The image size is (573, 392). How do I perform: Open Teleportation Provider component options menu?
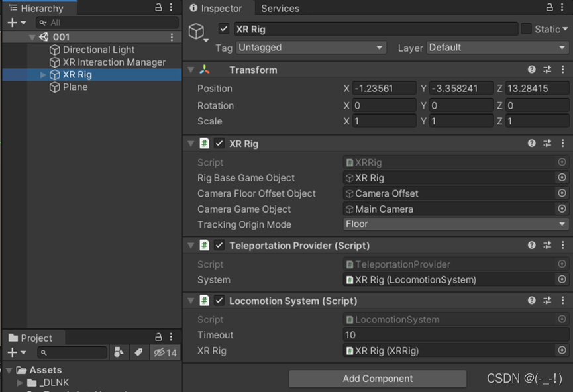tap(562, 246)
